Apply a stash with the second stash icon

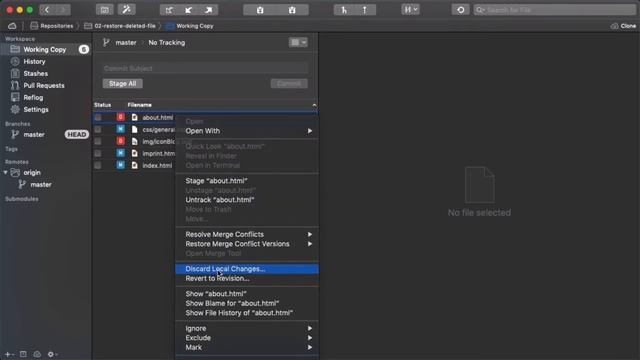[x=292, y=10]
